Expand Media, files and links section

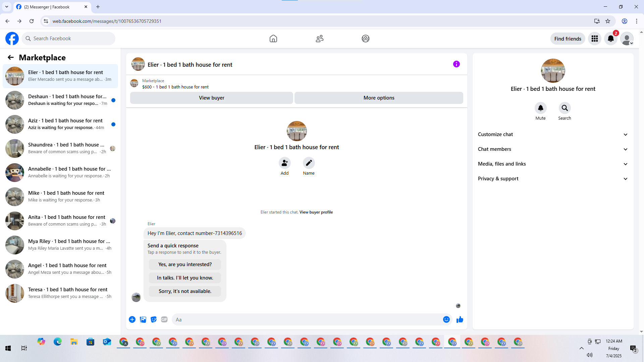552,164
